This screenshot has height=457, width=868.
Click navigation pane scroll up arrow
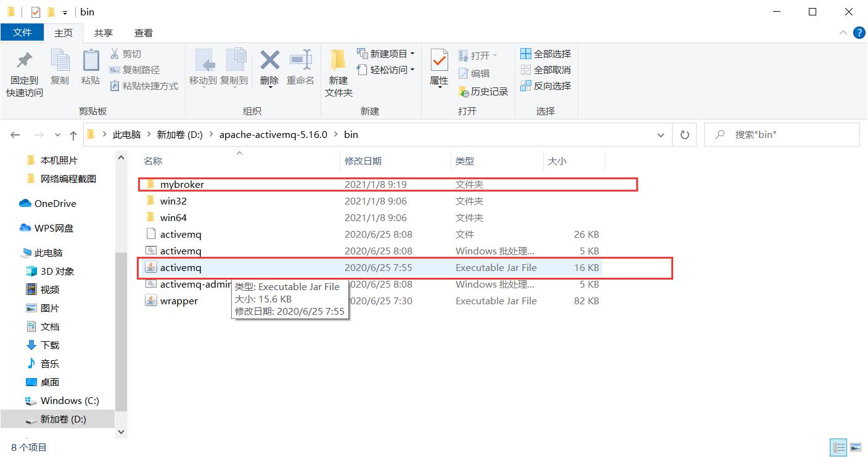(121, 158)
